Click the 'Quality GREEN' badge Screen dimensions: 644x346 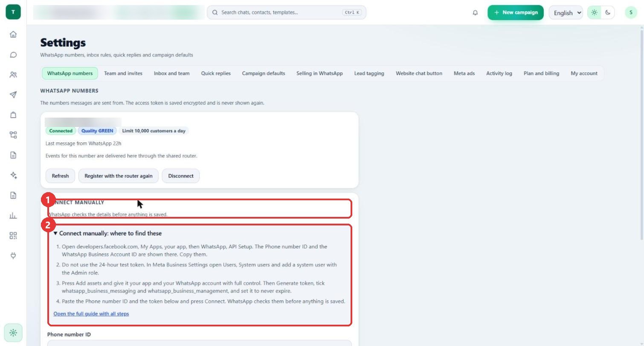click(x=97, y=131)
